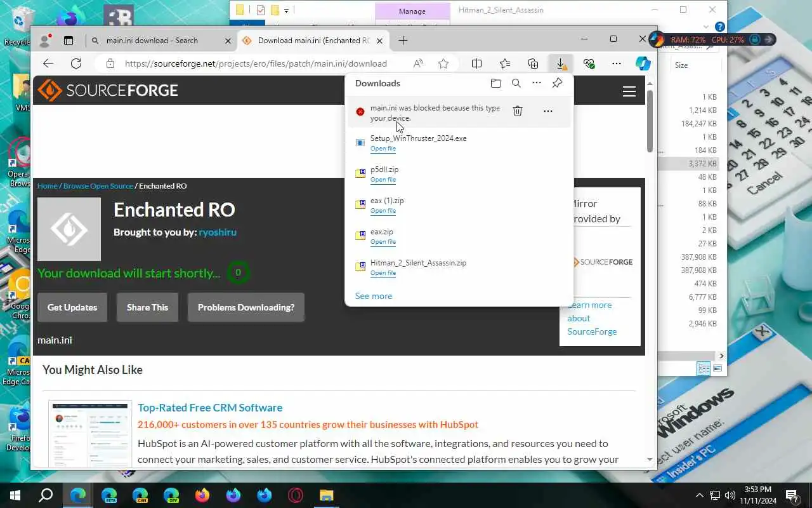
Task: Open tab actions menu icon
Action: (x=69, y=41)
